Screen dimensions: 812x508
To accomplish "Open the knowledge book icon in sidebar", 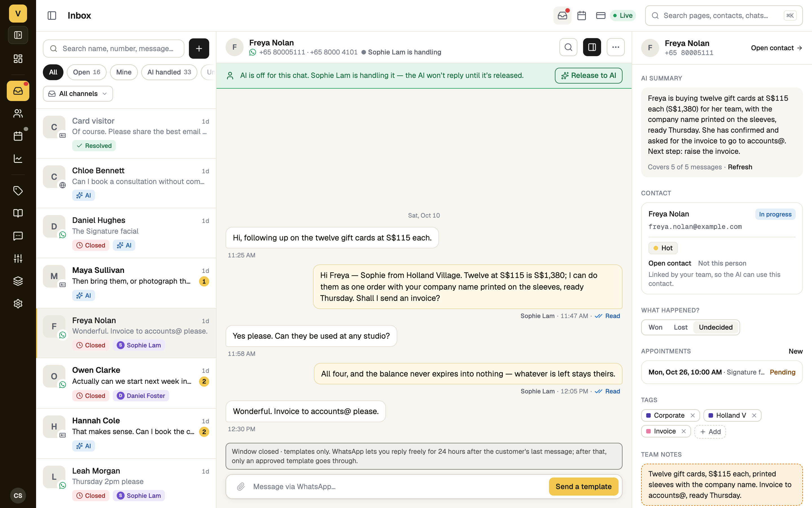I will pyautogui.click(x=18, y=213).
